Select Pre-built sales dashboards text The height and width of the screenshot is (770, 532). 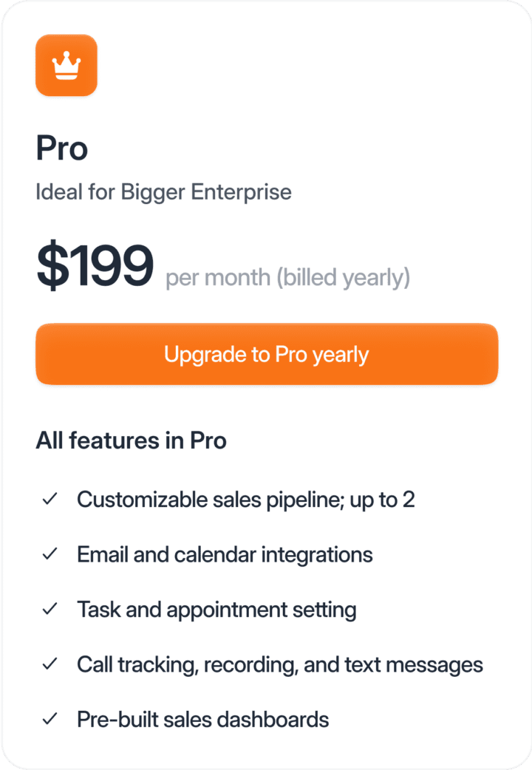pyautogui.click(x=202, y=719)
